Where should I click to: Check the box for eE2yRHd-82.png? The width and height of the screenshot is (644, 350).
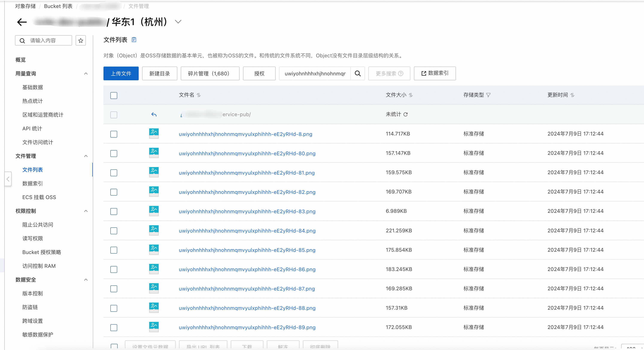(114, 192)
